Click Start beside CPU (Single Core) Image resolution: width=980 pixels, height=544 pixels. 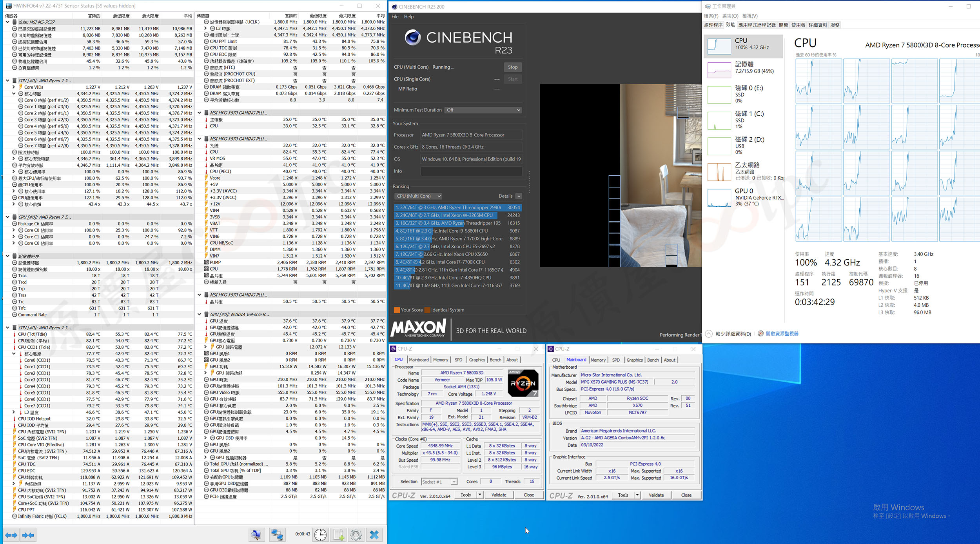(513, 79)
